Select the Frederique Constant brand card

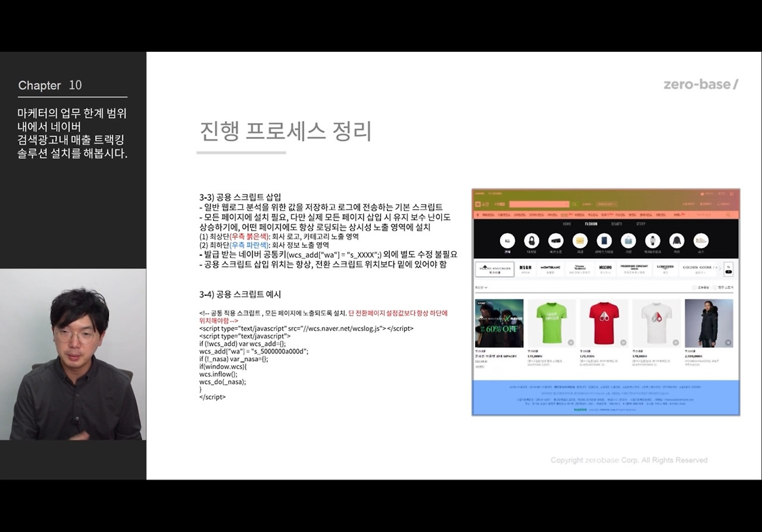[x=633, y=269]
